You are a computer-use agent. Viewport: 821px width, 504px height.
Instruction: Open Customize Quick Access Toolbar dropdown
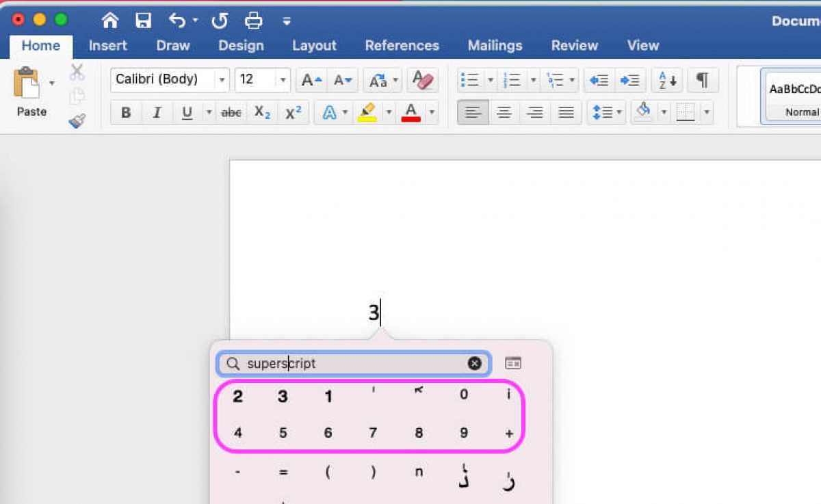tap(287, 21)
